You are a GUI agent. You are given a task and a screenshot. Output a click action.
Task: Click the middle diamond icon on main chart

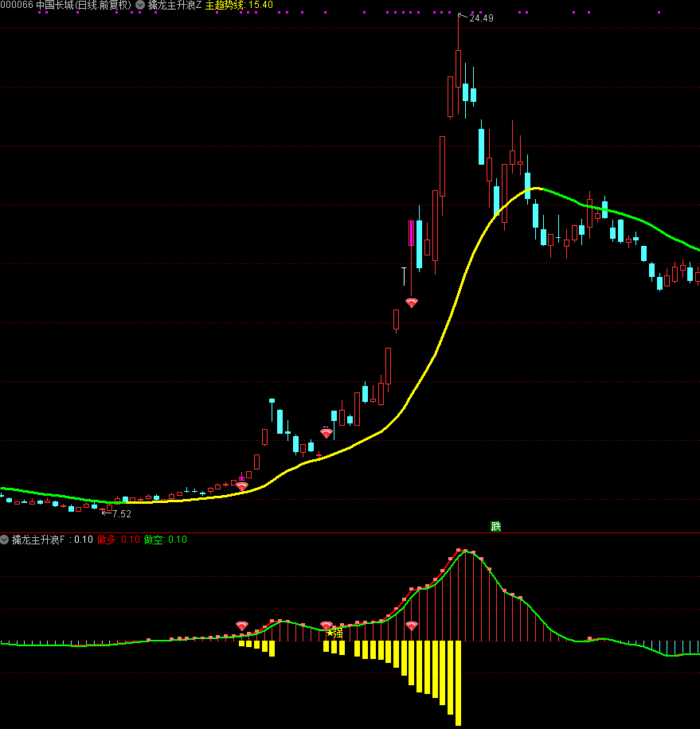[x=327, y=433]
